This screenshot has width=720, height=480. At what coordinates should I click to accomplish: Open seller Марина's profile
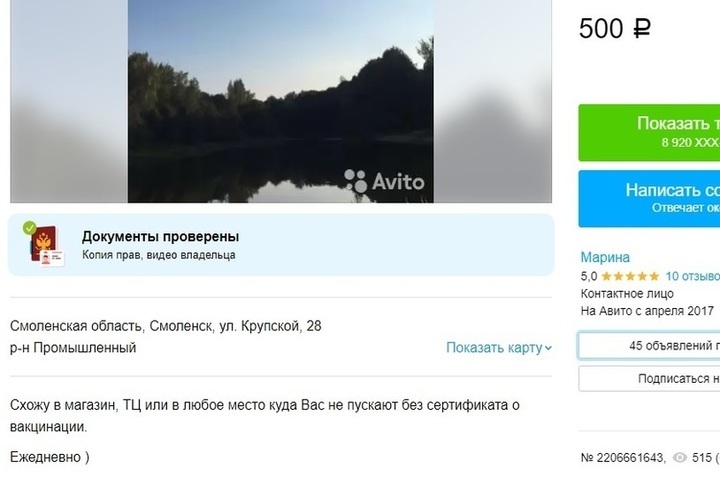pos(605,257)
